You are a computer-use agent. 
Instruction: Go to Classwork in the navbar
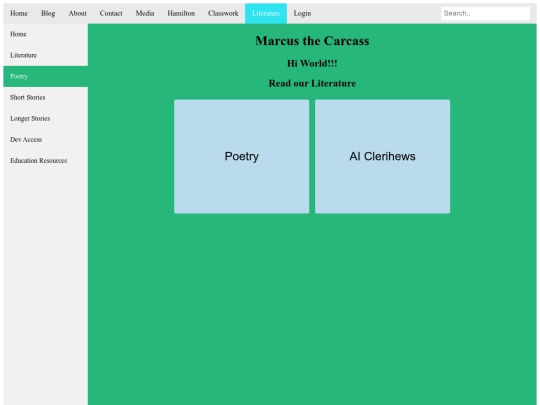click(x=223, y=13)
